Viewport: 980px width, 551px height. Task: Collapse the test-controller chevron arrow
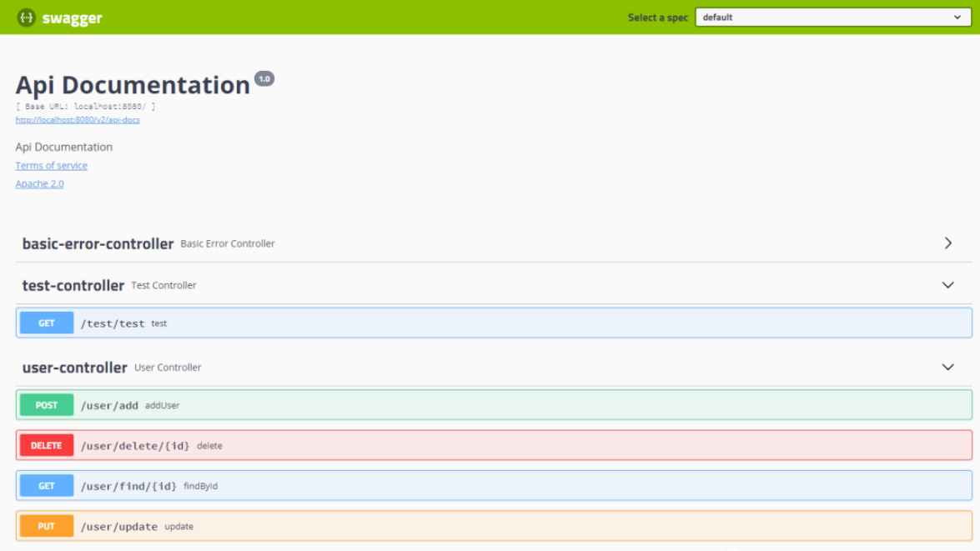947,285
